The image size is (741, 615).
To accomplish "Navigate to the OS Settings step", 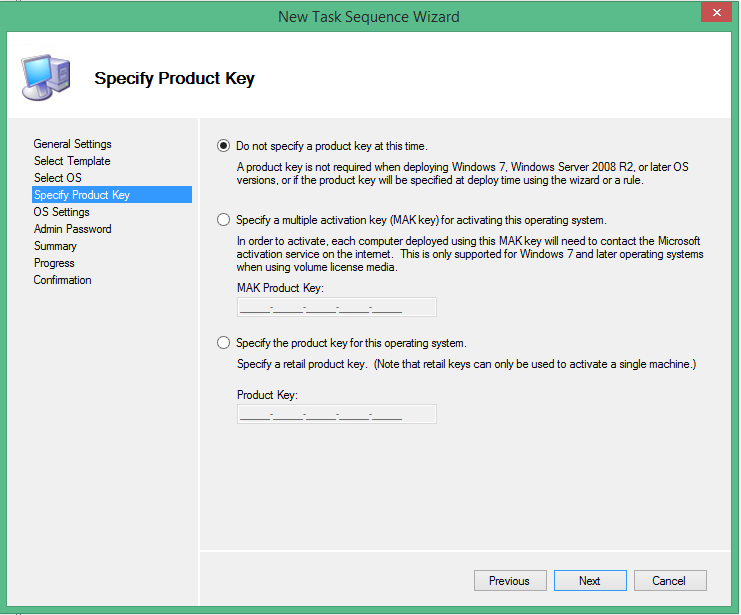I will click(62, 212).
